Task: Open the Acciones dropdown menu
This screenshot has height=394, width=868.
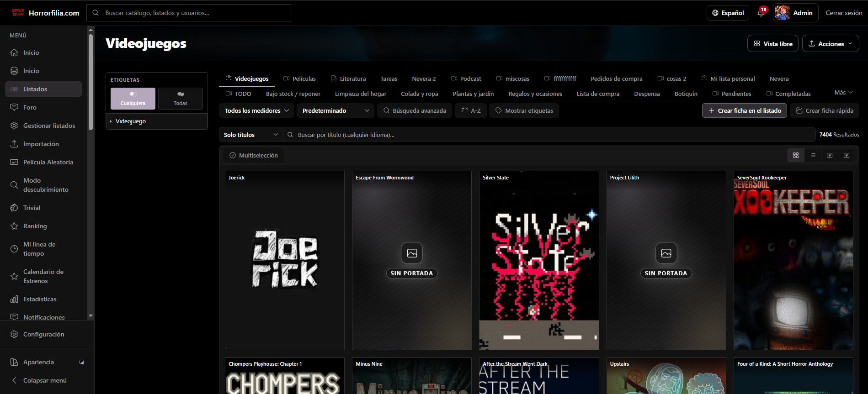Action: (831, 44)
